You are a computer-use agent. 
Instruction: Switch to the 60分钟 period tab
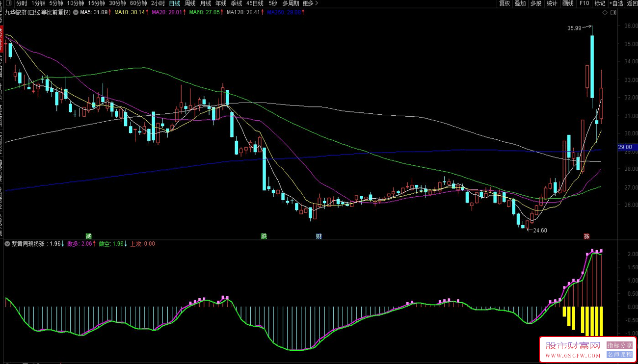(138, 3)
